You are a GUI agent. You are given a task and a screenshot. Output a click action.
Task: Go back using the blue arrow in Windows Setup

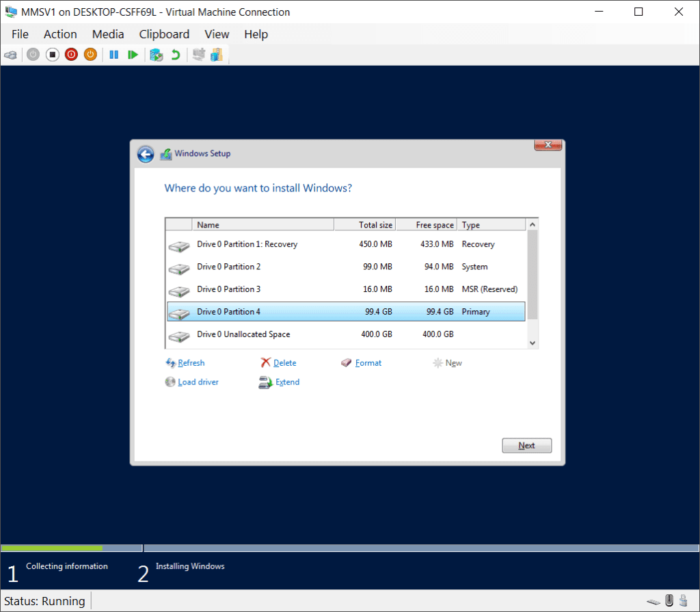pyautogui.click(x=146, y=154)
